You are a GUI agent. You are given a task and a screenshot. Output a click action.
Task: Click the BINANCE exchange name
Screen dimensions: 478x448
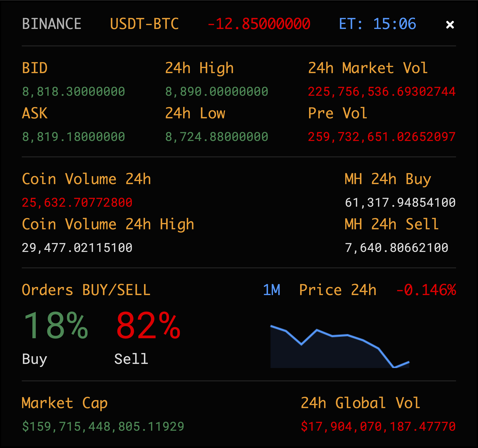(52, 24)
